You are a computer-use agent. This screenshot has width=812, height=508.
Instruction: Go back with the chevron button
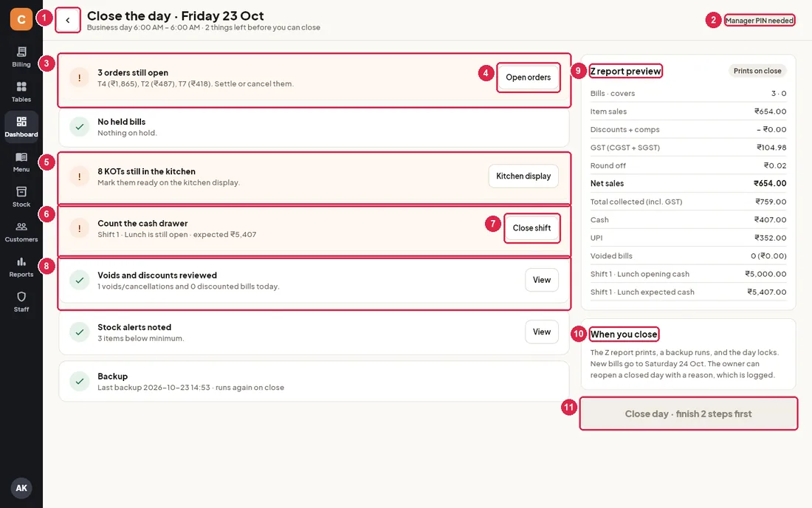point(68,20)
